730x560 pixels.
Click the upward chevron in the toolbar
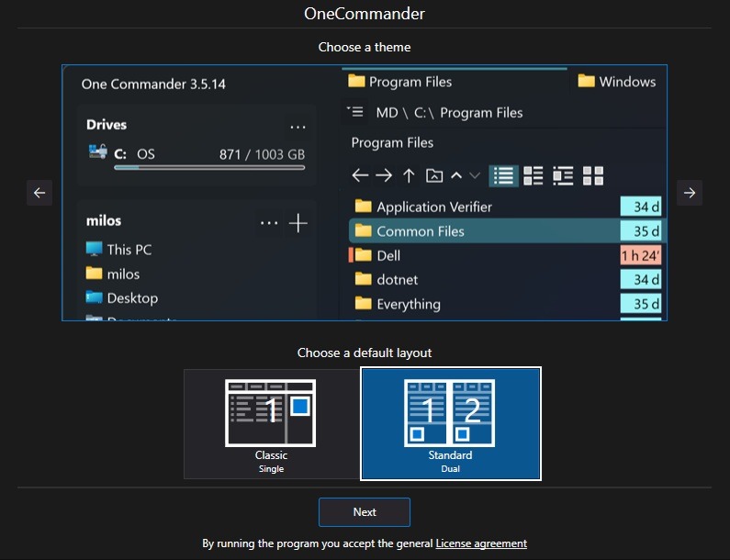coord(456,176)
